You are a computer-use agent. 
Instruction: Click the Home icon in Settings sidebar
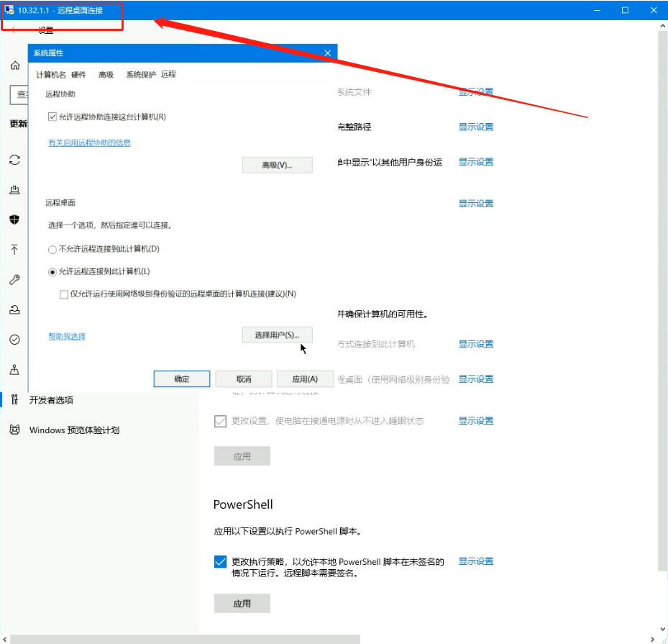coord(14,65)
